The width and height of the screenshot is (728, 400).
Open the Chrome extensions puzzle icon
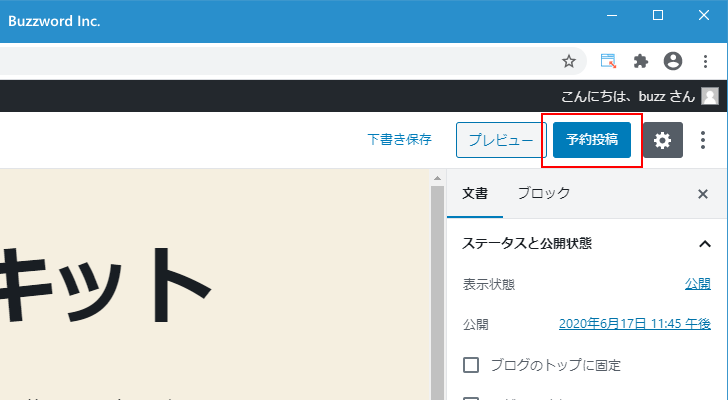pos(641,61)
